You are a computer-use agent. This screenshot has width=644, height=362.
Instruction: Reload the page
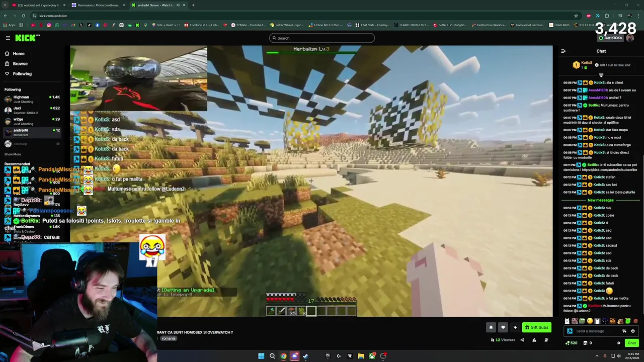23,16
